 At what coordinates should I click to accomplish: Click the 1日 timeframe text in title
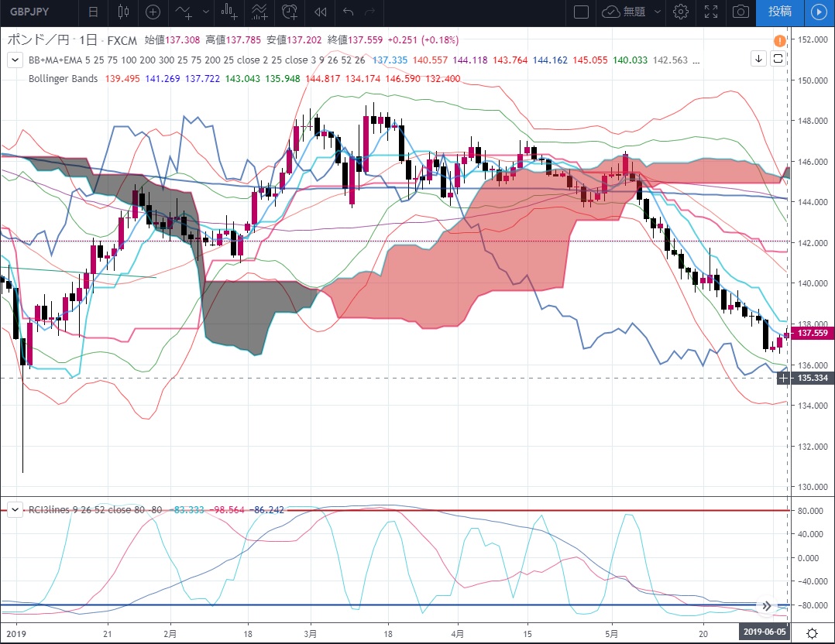pos(88,40)
